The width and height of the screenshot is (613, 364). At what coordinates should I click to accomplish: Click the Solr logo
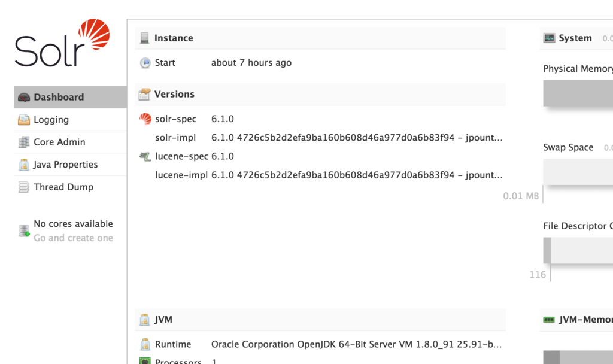point(62,43)
